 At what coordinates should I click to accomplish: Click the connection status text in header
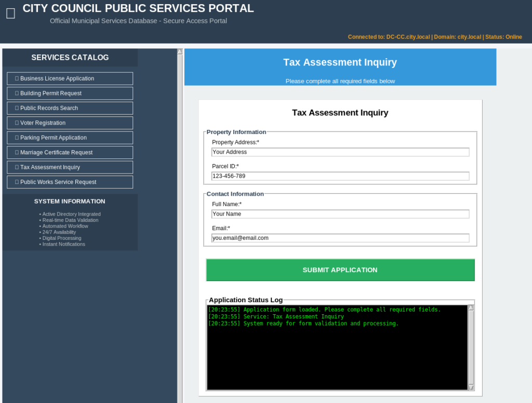(435, 37)
